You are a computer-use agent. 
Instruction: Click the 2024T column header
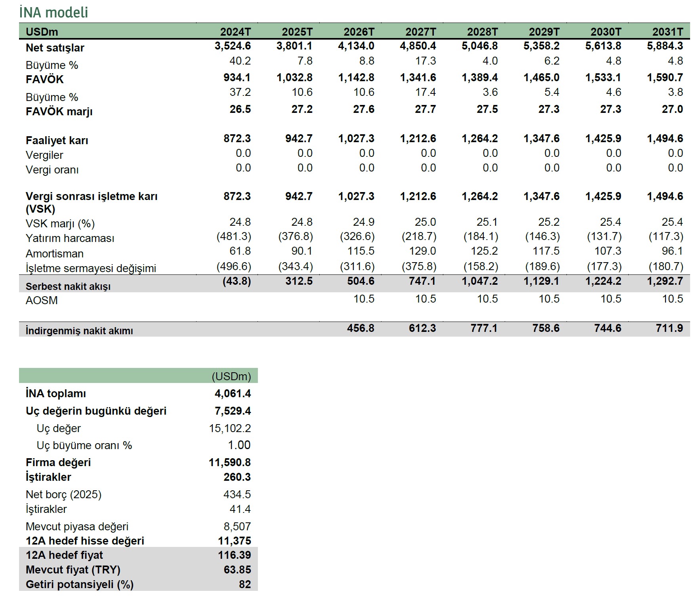pyautogui.click(x=235, y=32)
